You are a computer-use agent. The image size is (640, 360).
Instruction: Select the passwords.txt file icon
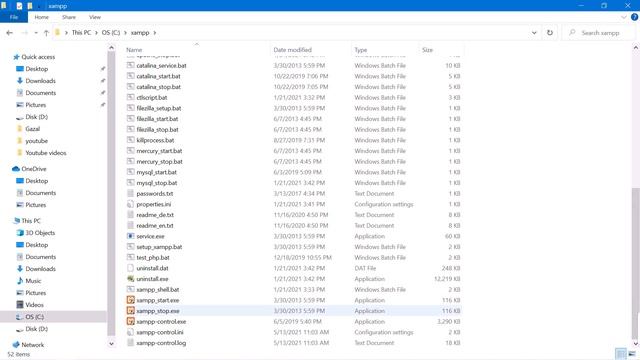click(x=131, y=193)
